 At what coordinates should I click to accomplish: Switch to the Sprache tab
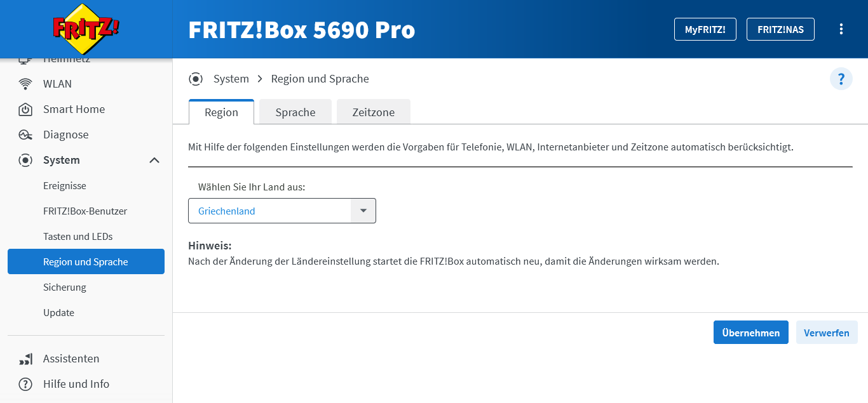(x=295, y=112)
